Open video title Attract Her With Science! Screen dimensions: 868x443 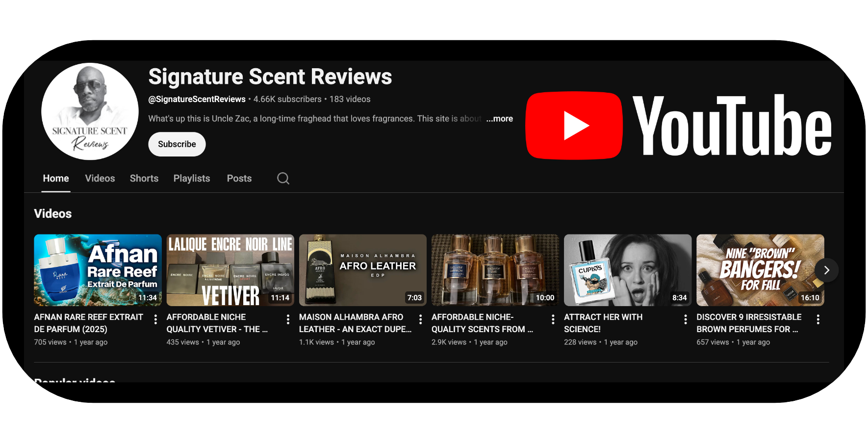603,323
